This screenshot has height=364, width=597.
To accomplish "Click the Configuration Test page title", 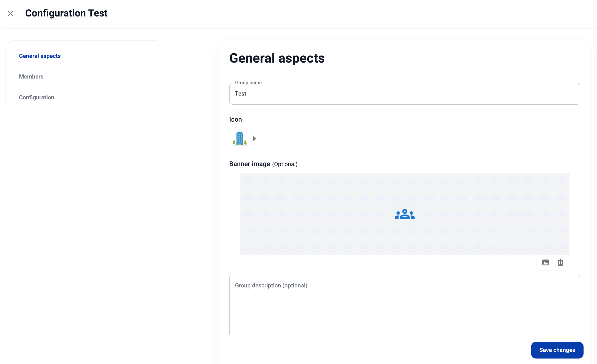I will pyautogui.click(x=66, y=13).
